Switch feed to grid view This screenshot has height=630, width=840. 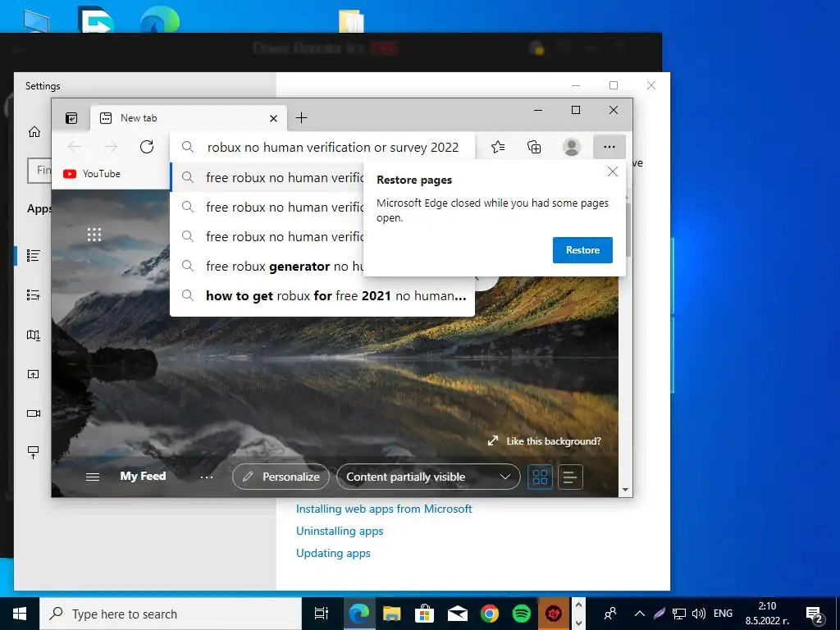pos(540,477)
